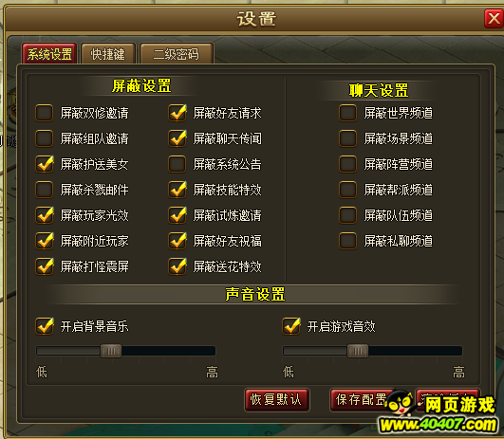This screenshot has height=439, width=504.
Task: Enable the 屏蔽双修邀请 checkbox
Action: click(x=44, y=113)
